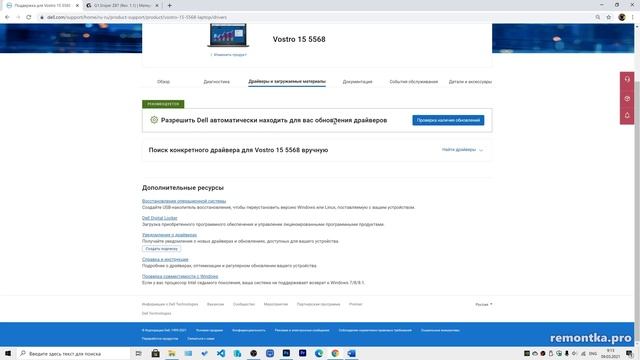Launch Microsoft Store from the taskbar
The image size is (640, 360).
point(156,353)
